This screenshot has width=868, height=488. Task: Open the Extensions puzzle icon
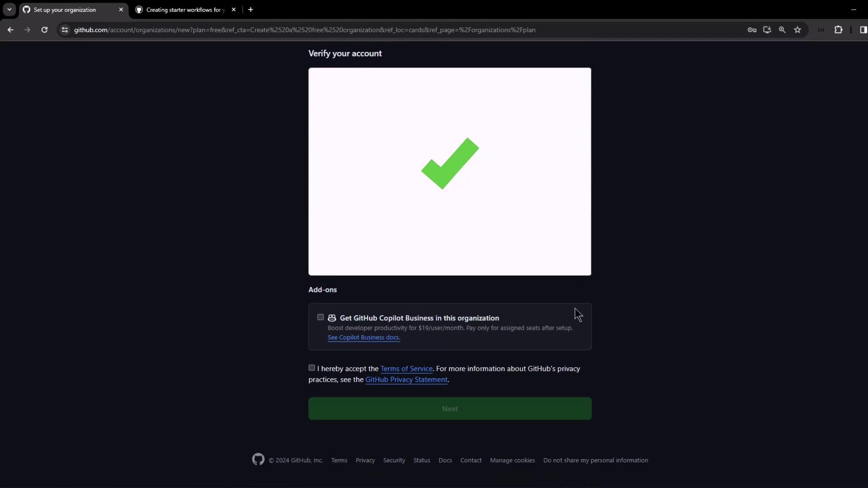pos(838,30)
